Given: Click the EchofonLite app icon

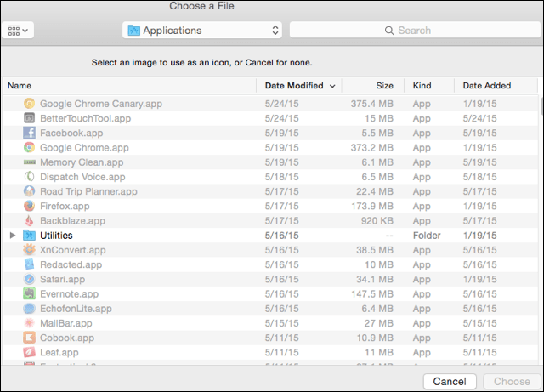Looking at the screenshot, I should point(29,309).
